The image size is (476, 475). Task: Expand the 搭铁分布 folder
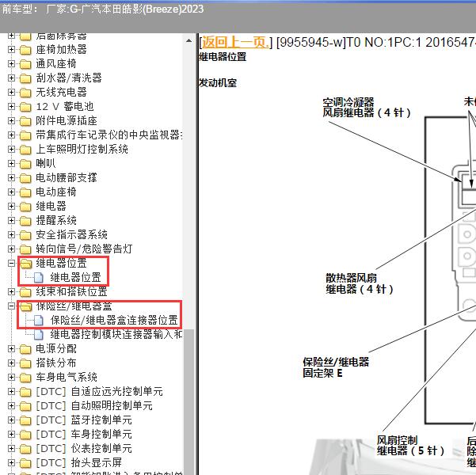pos(12,363)
